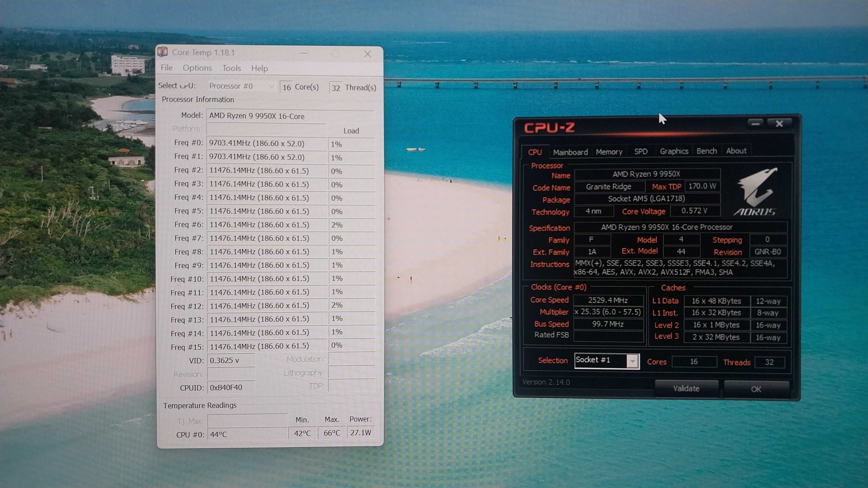Click the Freq #0 value 9703.41MHz
Image resolution: width=868 pixels, height=488 pixels.
point(267,143)
